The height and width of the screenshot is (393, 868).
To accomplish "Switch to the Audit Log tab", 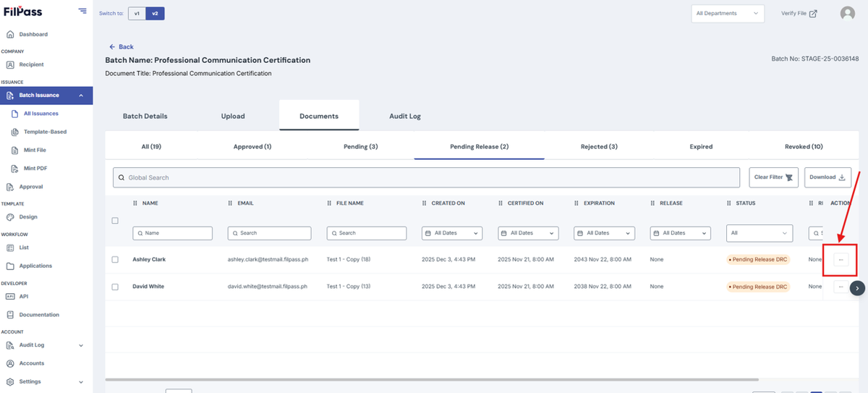I will click(405, 116).
